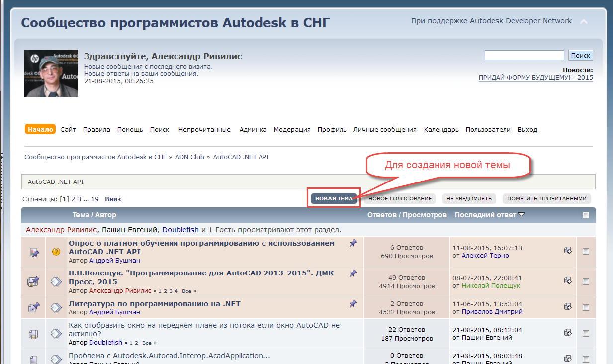Select Помощь in the main menu

pyautogui.click(x=130, y=130)
